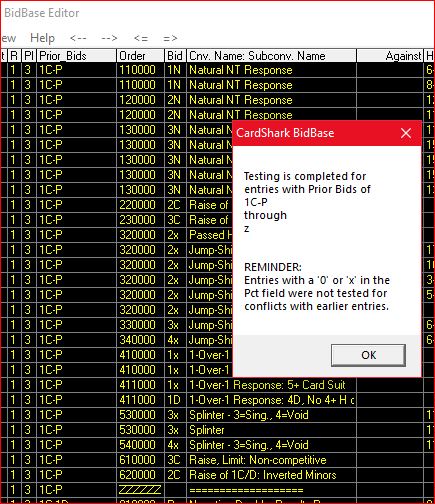Click the --> navigation arrow
This screenshot has height=504, width=435.
pos(109,38)
